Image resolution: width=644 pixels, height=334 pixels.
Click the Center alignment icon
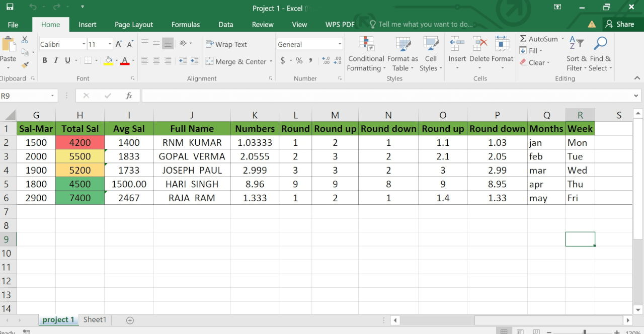156,61
